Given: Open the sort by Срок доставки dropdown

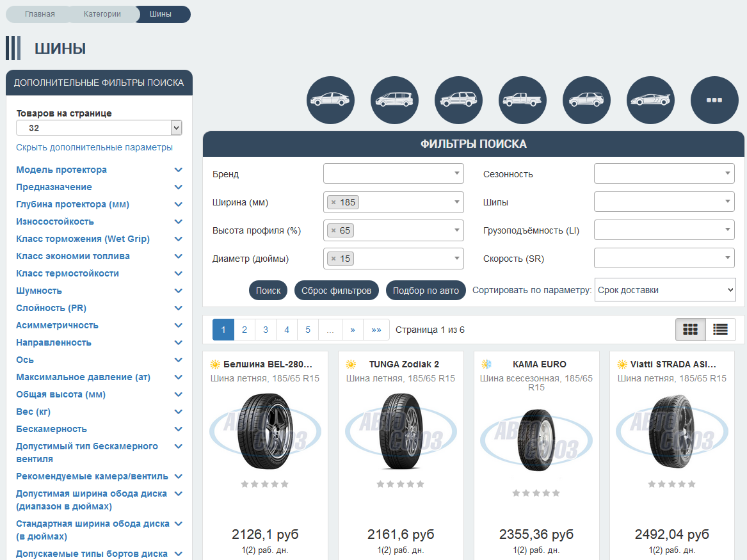Looking at the screenshot, I should click(x=665, y=290).
